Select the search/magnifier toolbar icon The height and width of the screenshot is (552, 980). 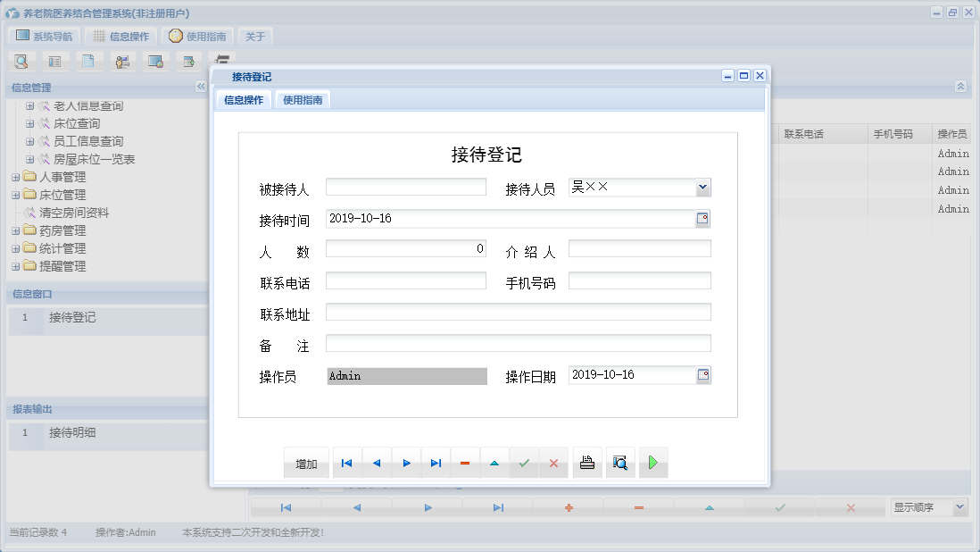pos(21,61)
